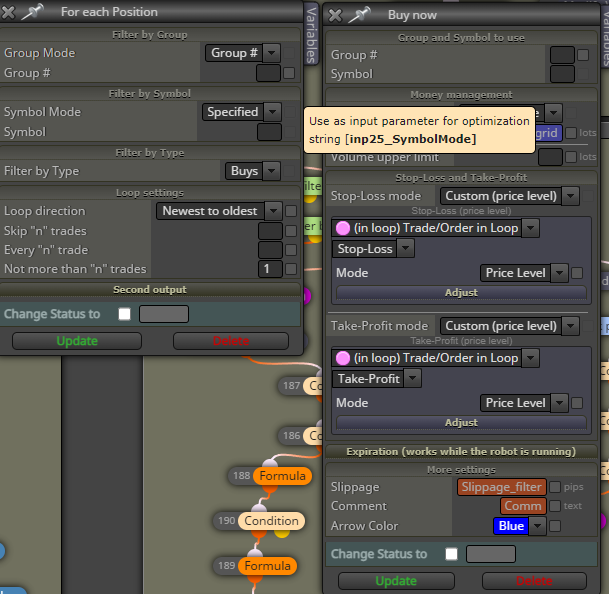Click status field in For each Position

164,314
